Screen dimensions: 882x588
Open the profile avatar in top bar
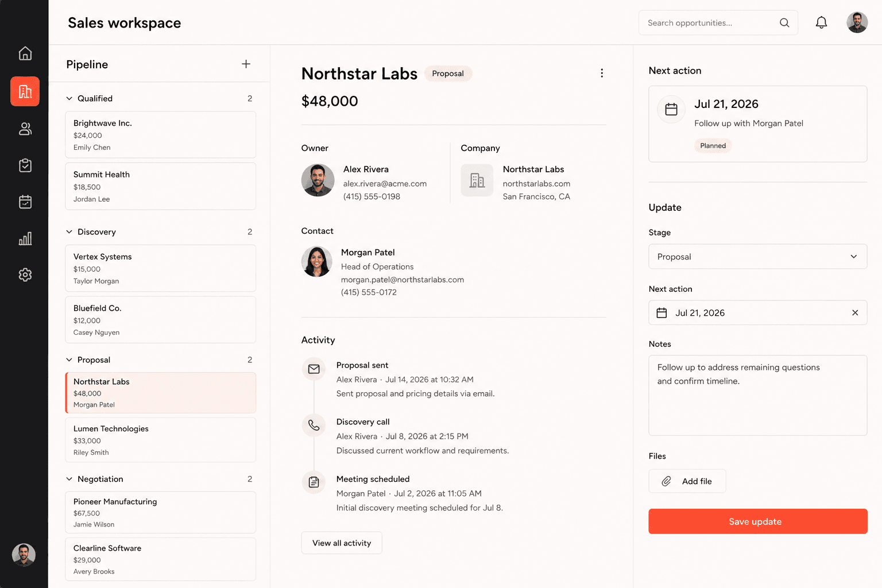(x=857, y=22)
